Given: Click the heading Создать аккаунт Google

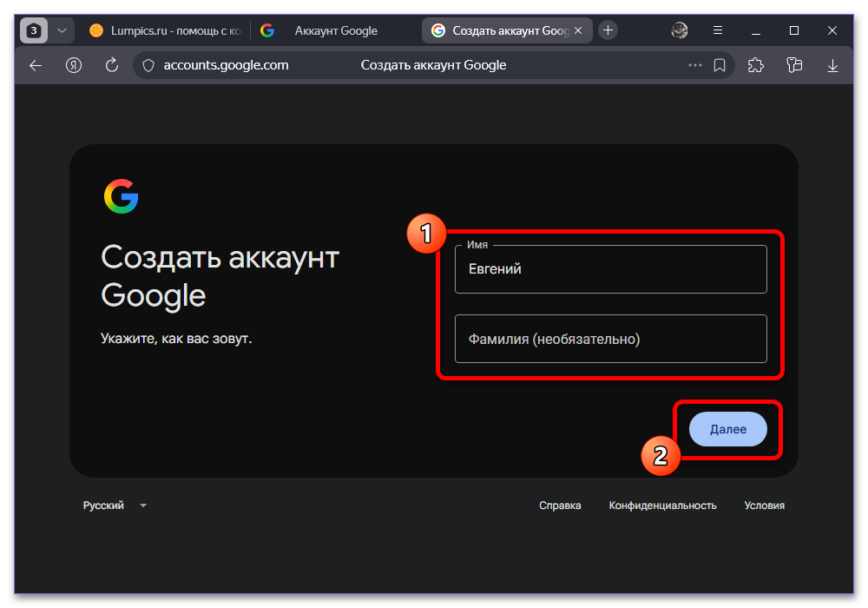Looking at the screenshot, I should coord(220,275).
